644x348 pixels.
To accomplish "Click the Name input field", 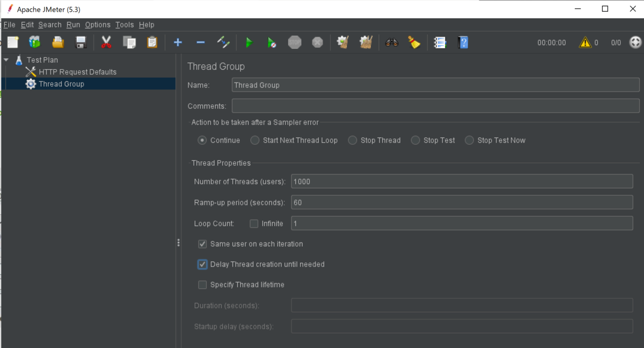I will point(435,85).
